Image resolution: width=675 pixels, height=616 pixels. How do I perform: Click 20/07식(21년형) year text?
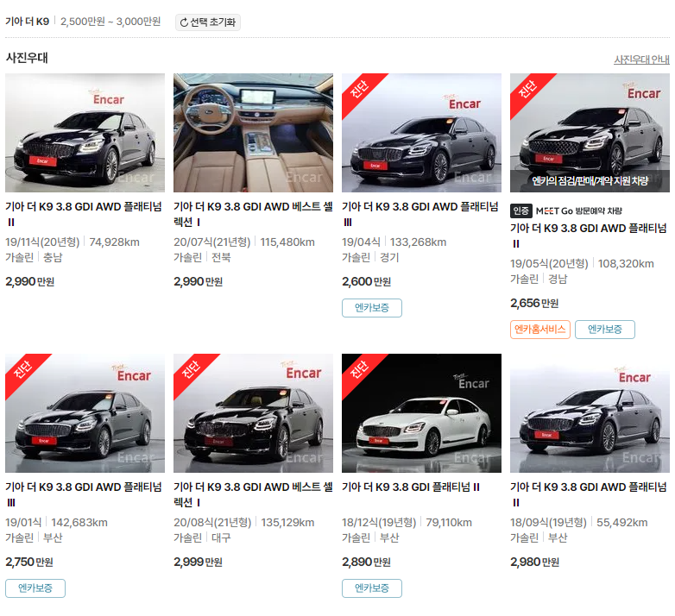tap(211, 242)
